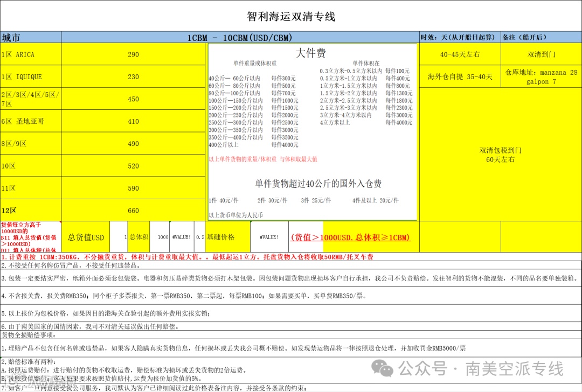Image resolution: width=582 pixels, height=392 pixels.
Task: Click the title cell 智利海运双清专线
Action: click(291, 16)
